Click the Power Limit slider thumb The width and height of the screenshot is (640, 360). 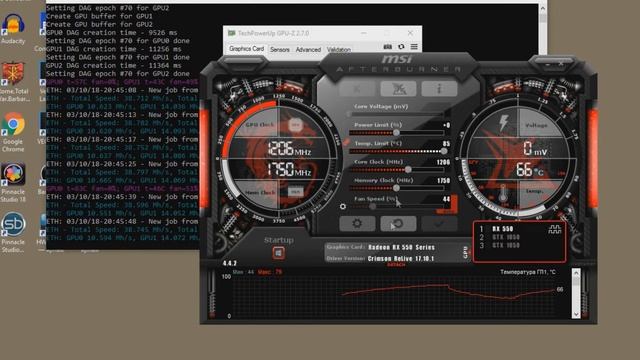pos(396,133)
